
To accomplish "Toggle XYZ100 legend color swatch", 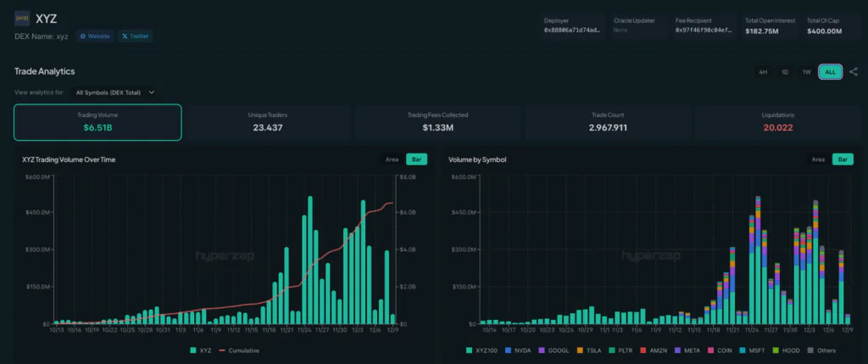I will [x=469, y=350].
